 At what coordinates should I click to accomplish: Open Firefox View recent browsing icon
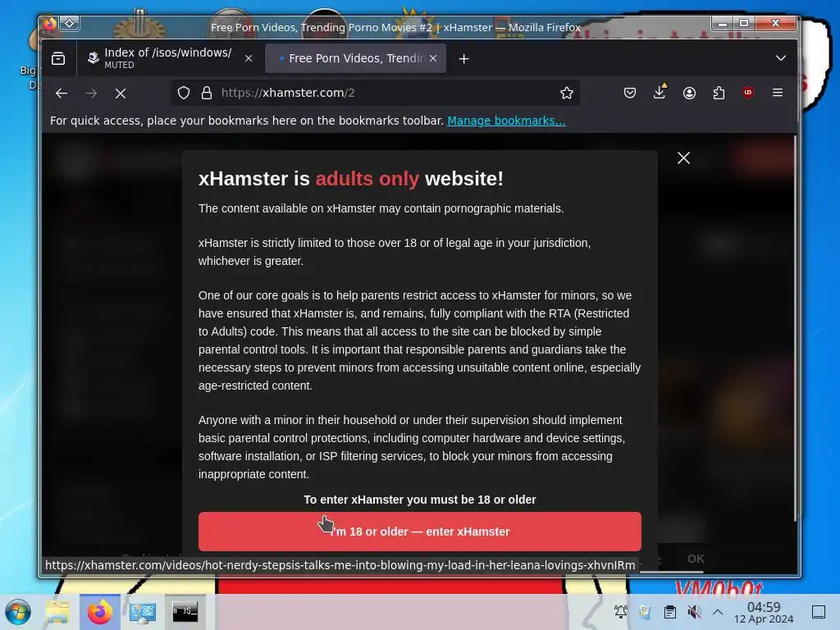tap(58, 58)
